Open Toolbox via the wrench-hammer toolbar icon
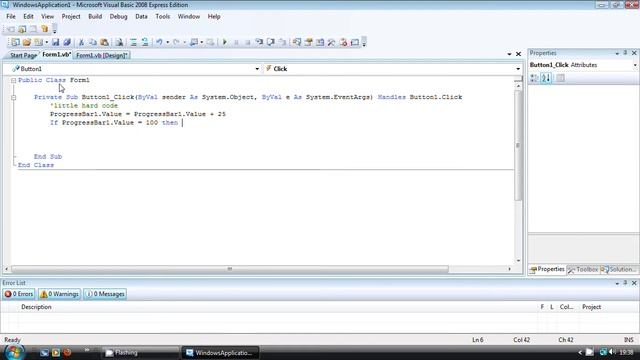The width and height of the screenshot is (640, 360). click(331, 42)
